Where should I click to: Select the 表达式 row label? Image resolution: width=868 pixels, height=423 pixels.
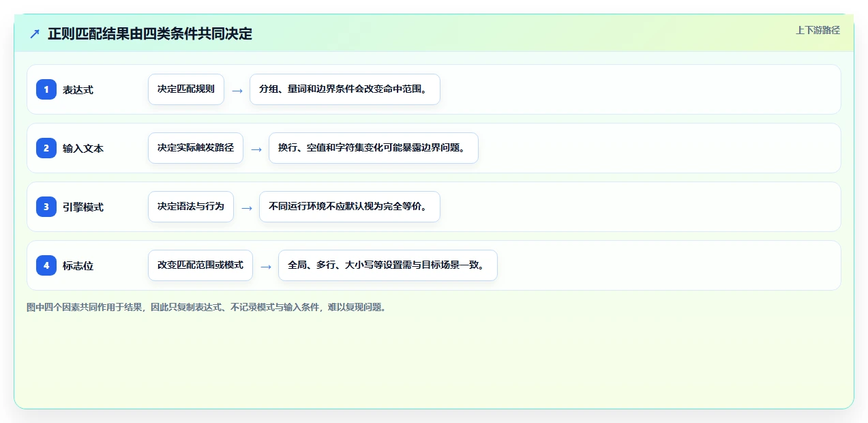pos(78,90)
